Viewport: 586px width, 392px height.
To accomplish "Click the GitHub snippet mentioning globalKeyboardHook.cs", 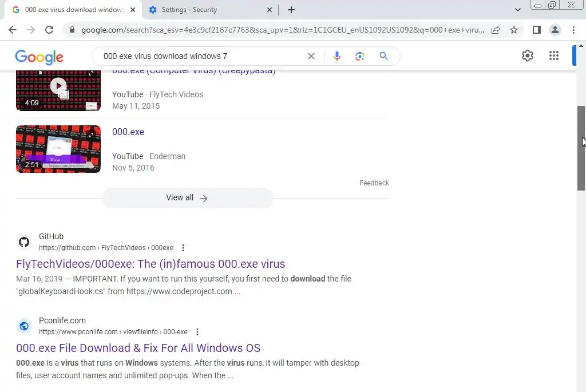I will [184, 285].
